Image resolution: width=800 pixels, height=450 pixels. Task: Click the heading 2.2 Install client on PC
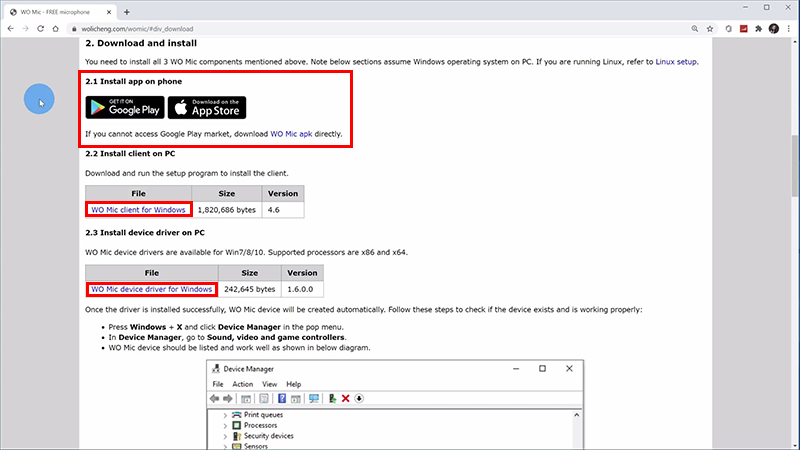[x=130, y=154]
